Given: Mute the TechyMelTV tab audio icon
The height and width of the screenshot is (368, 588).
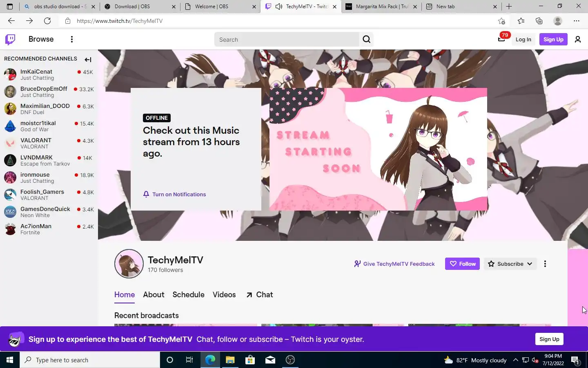Looking at the screenshot, I should coord(279,7).
